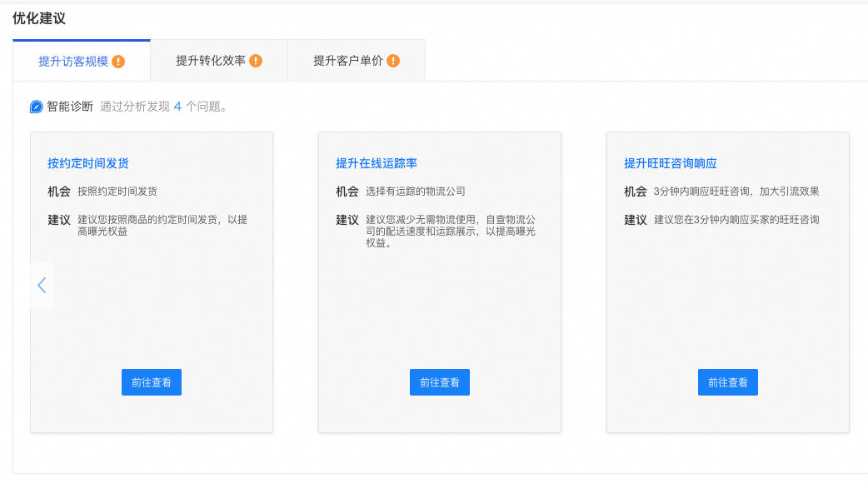This screenshot has height=483, width=868.
Task: Show previous cards with the left chevron
Action: pyautogui.click(x=42, y=286)
